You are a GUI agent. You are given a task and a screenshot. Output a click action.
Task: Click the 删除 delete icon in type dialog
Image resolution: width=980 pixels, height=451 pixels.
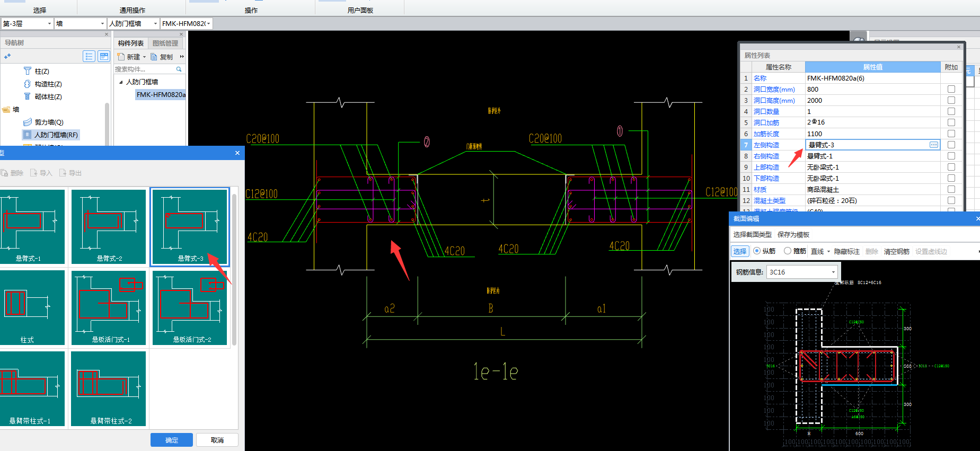pos(4,173)
